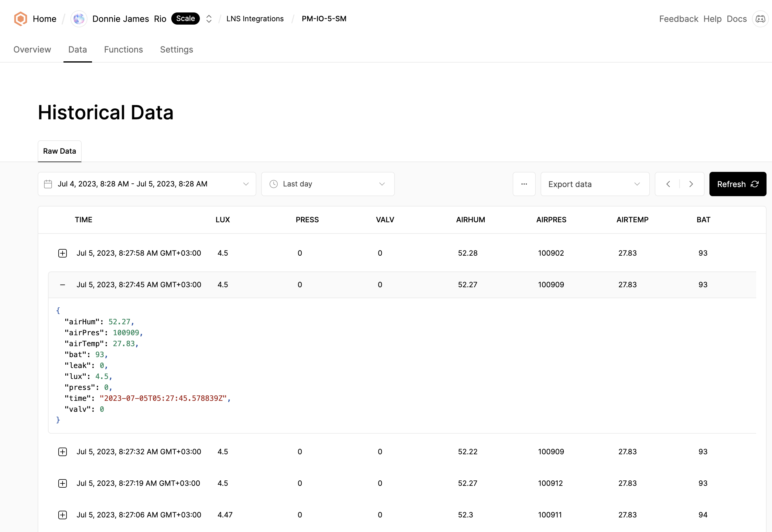
Task: Open the Docs link
Action: point(737,19)
